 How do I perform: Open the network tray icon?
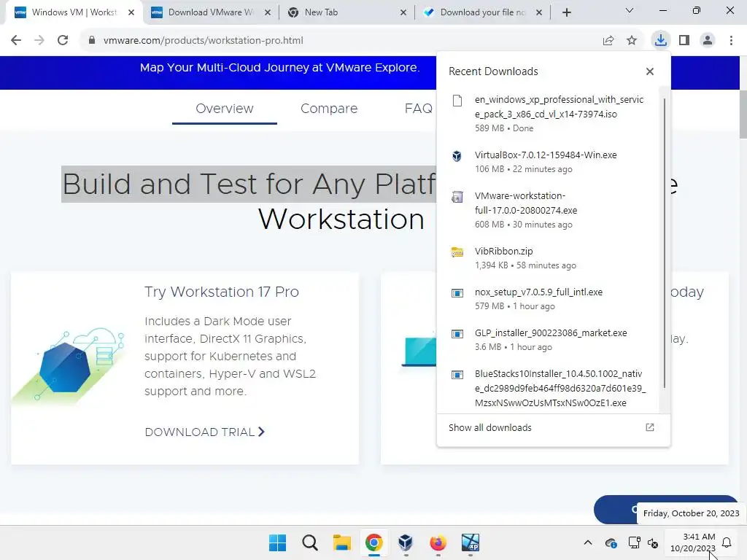click(634, 542)
